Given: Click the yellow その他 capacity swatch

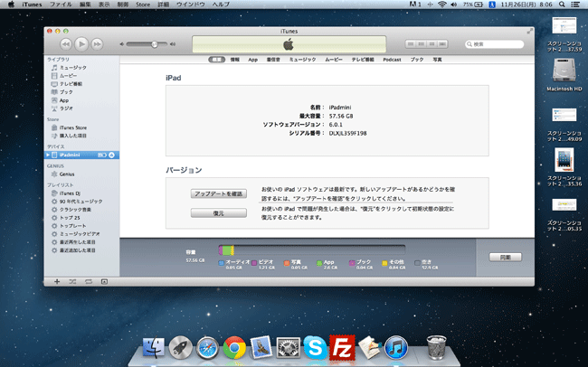Looking at the screenshot, I should tap(384, 263).
